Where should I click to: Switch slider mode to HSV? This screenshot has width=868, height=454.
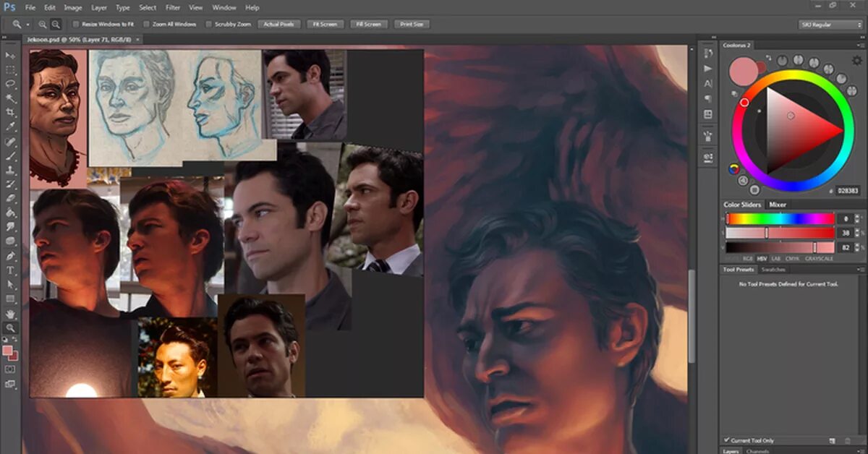[x=761, y=258]
